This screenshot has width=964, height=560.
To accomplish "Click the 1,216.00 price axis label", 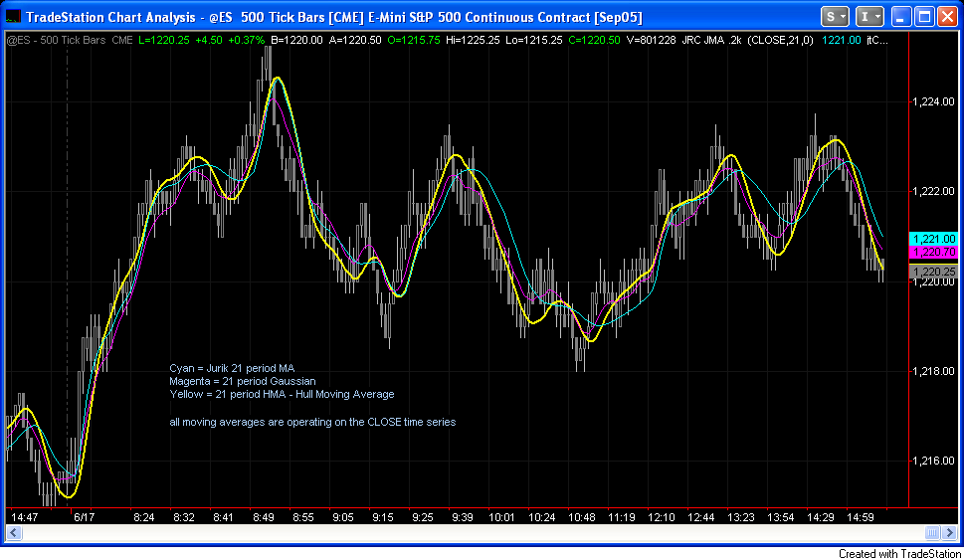I will coord(933,461).
